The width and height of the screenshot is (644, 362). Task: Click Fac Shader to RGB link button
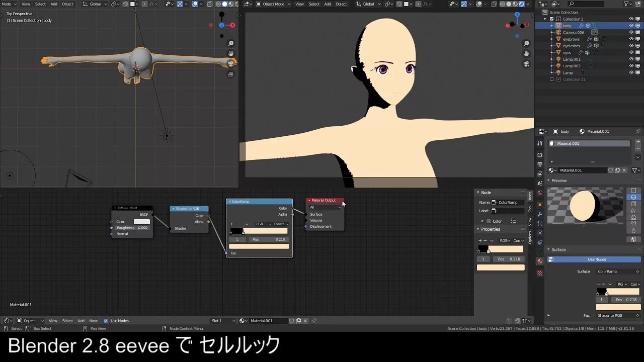click(618, 315)
